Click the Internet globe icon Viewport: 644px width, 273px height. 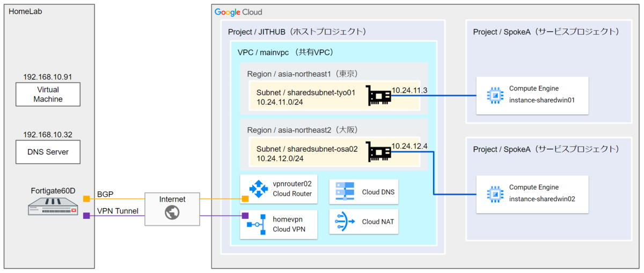[172, 212]
